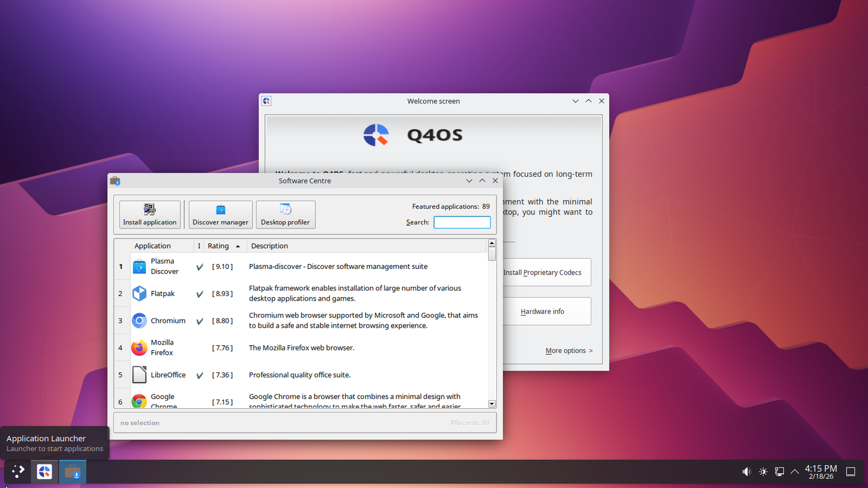Click Software Centre taskbar entry

72,472
